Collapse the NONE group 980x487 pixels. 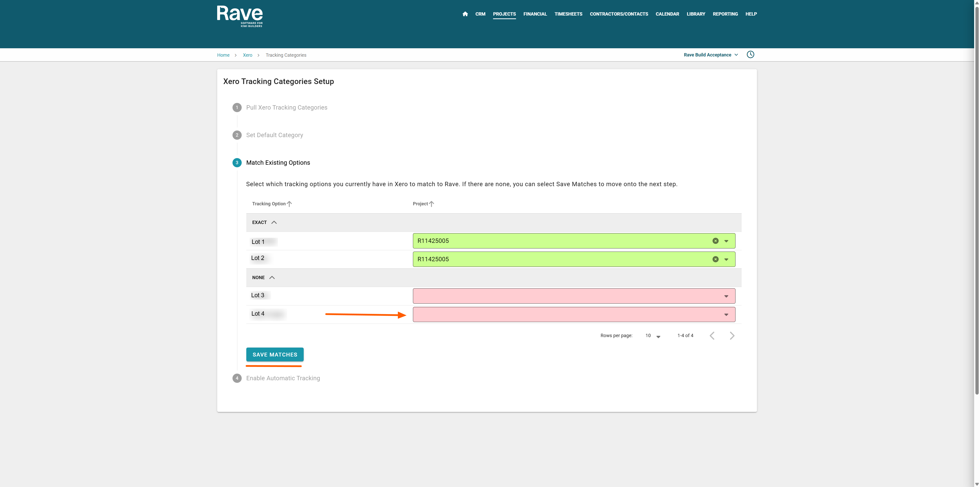click(x=272, y=278)
